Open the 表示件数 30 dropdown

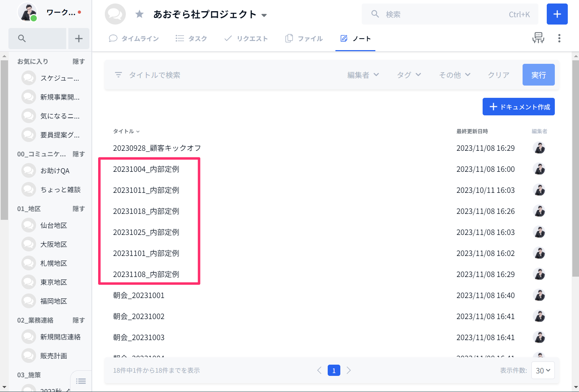543,371
